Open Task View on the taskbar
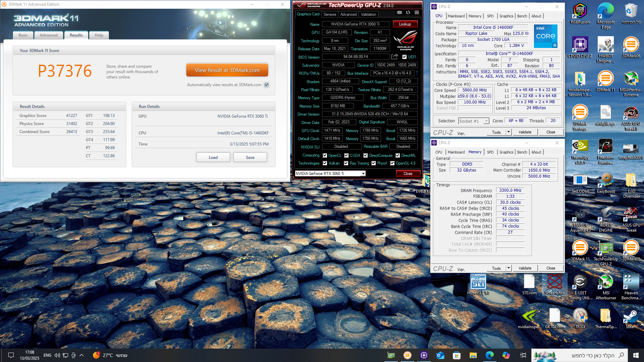The width and height of the screenshot is (644, 362). click(x=523, y=355)
